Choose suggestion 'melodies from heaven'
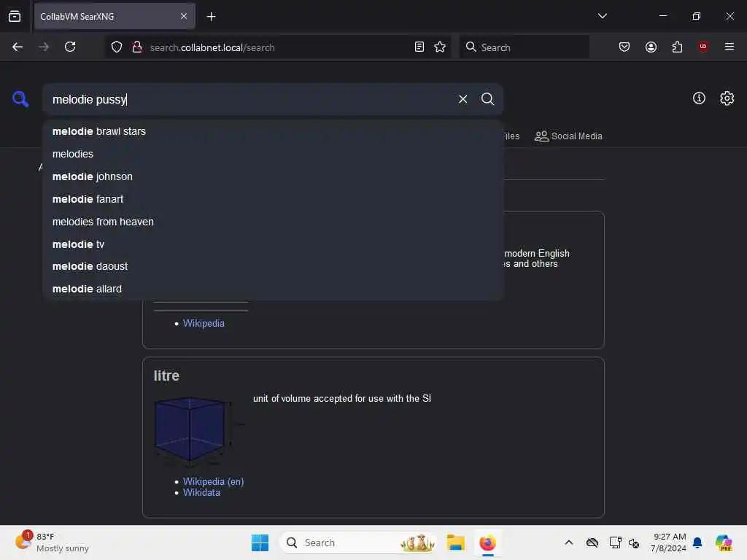 [x=273, y=222]
